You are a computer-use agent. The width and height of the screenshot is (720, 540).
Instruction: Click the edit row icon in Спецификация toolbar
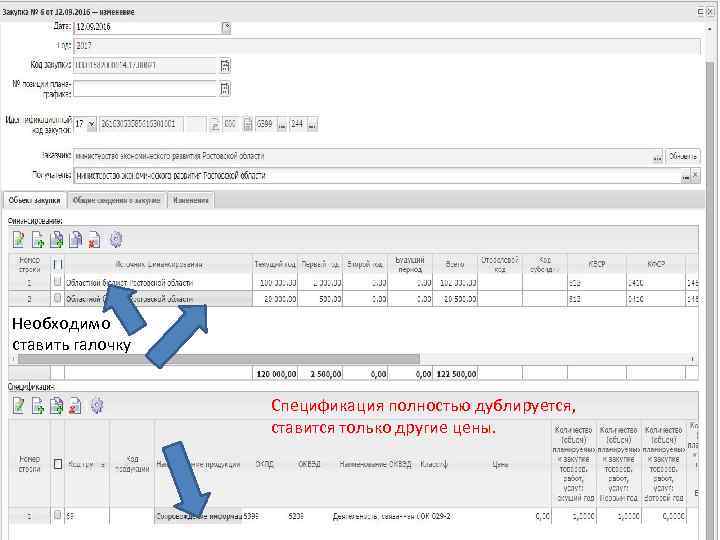[19, 406]
